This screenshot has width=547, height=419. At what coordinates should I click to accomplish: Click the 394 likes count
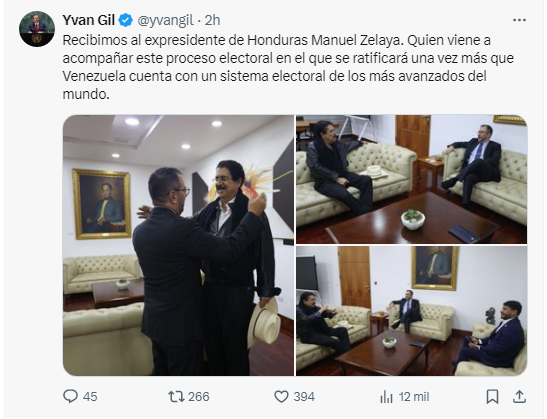304,397
